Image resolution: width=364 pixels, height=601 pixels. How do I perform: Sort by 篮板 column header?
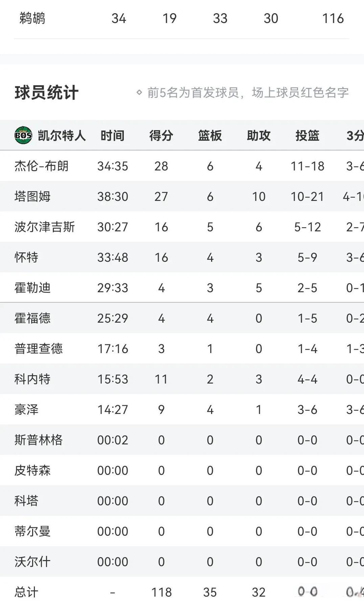point(210,136)
